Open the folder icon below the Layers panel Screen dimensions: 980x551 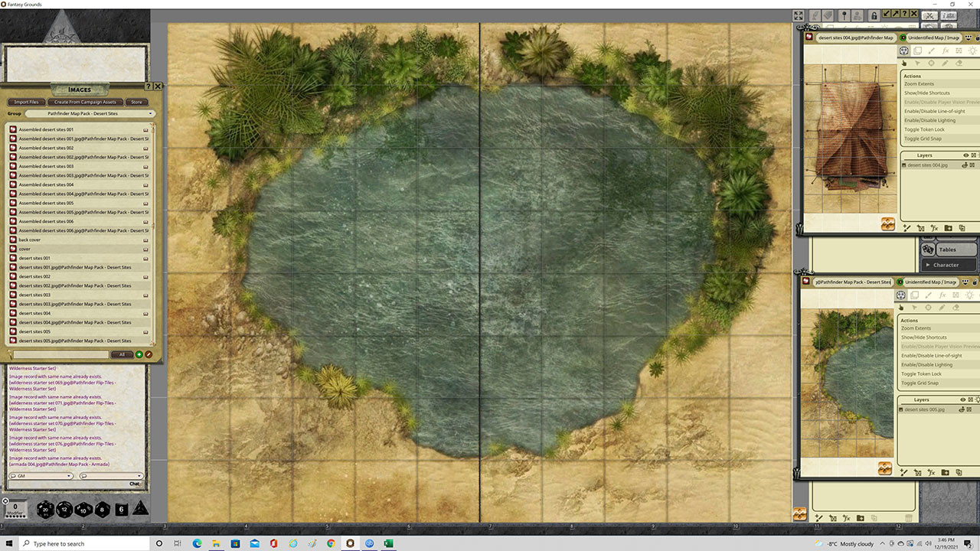tap(949, 227)
